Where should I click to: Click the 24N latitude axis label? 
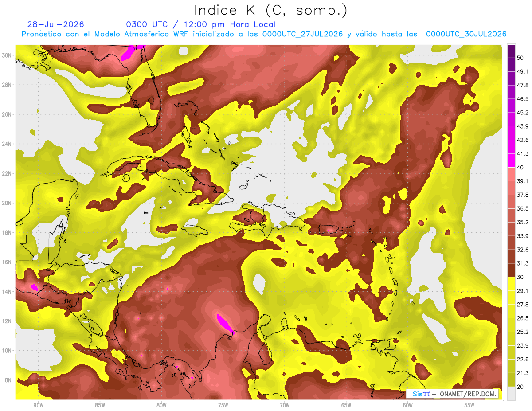click(x=8, y=144)
